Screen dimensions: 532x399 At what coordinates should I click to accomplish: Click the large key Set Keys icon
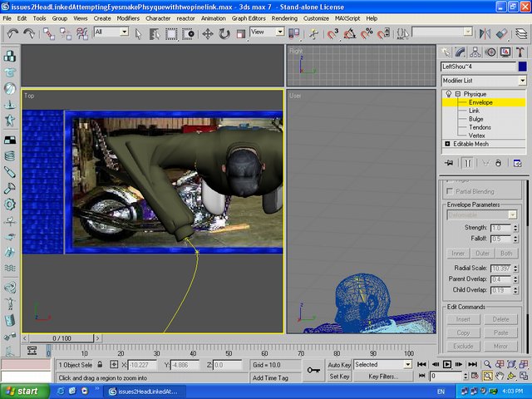314,370
